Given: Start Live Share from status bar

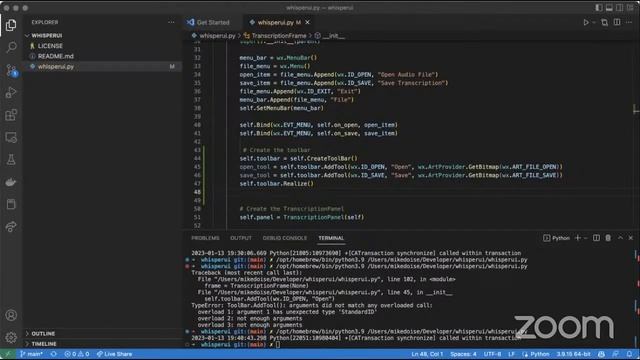Looking at the screenshot, I should click(114, 354).
